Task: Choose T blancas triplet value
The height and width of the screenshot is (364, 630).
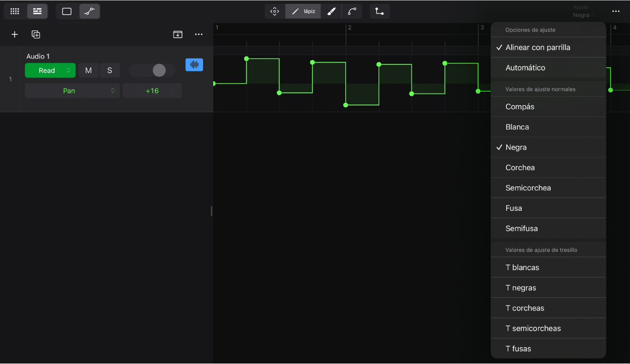Action: pyautogui.click(x=548, y=267)
